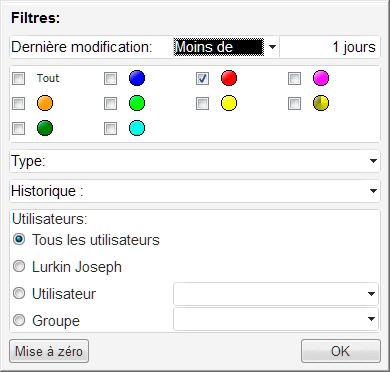This screenshot has height=372, width=390.
Task: Click the jours number input field
Action: [330, 47]
